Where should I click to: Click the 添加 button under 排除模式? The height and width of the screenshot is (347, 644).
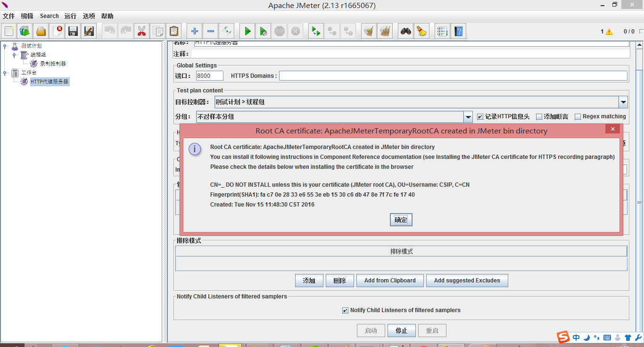pos(309,281)
